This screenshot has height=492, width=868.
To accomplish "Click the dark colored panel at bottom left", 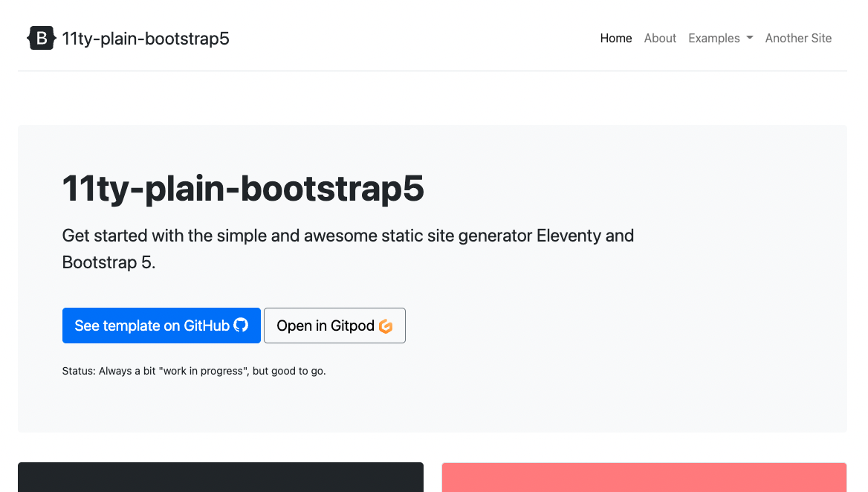I will coord(220,479).
